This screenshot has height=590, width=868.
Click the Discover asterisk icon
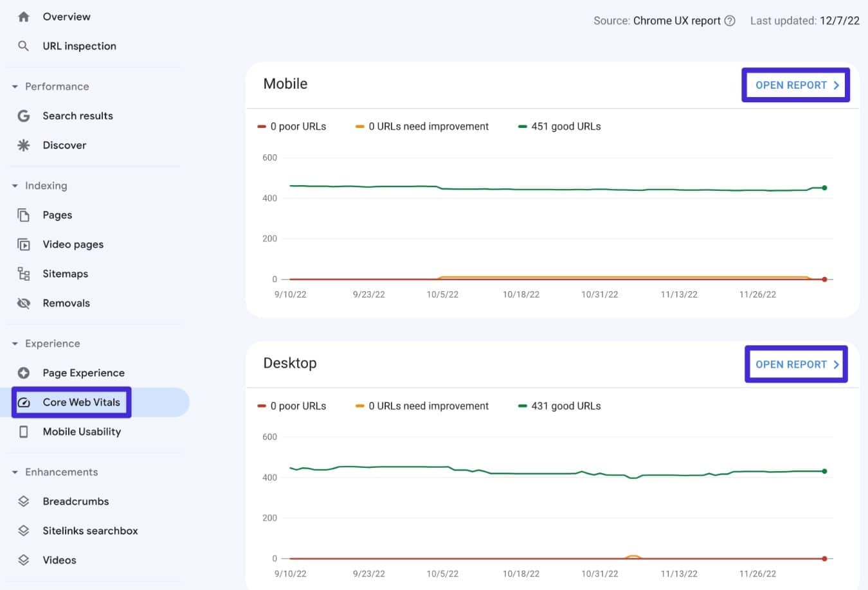[23, 145]
